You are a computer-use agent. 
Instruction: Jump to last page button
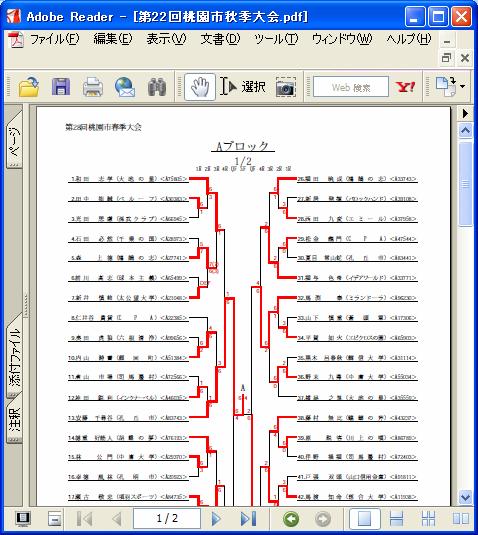pos(249,519)
